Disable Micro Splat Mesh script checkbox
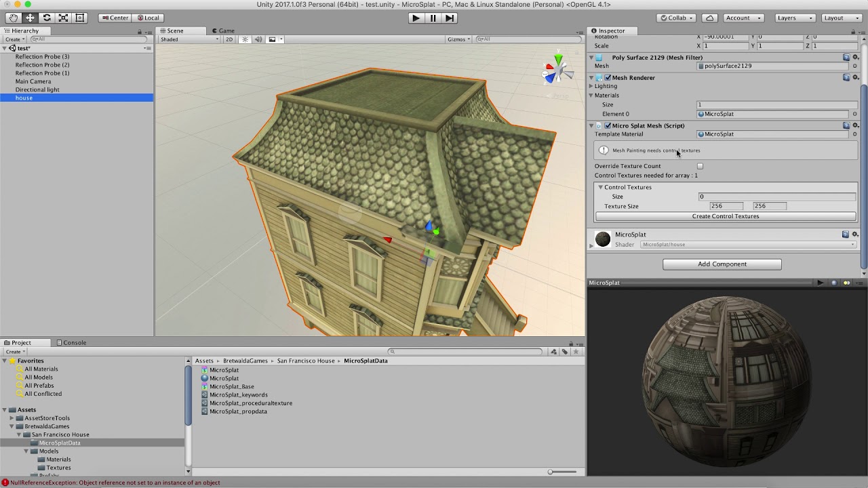This screenshot has width=868, height=488. pyautogui.click(x=608, y=125)
